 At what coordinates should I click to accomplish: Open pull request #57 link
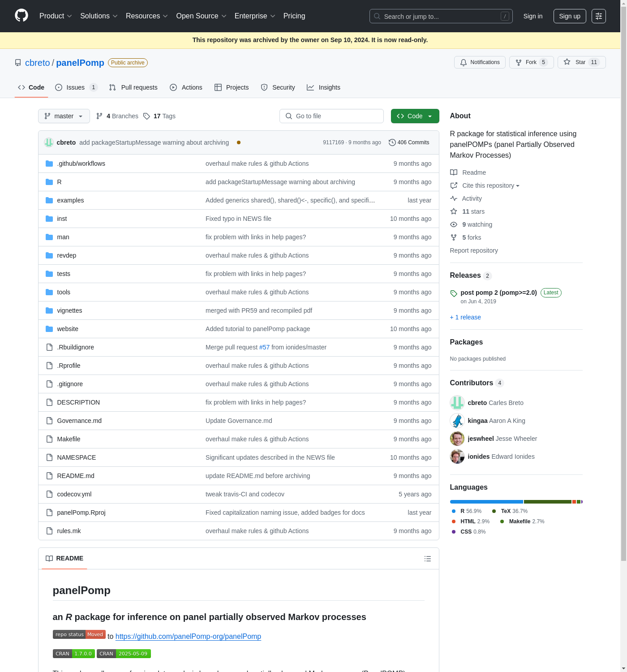click(x=264, y=347)
